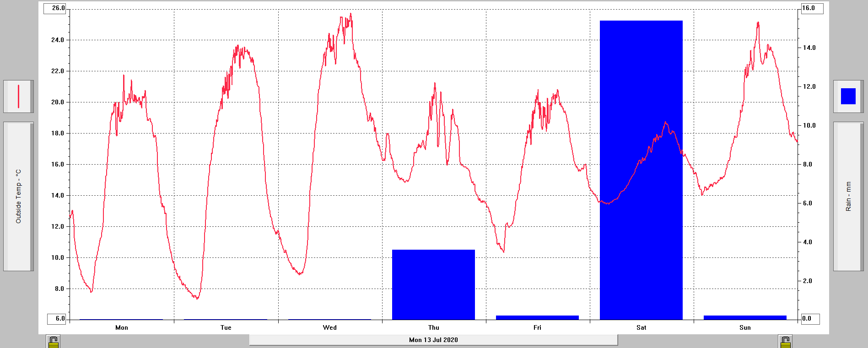Click the Mon 13 Jul 2020 date bar

click(433, 340)
